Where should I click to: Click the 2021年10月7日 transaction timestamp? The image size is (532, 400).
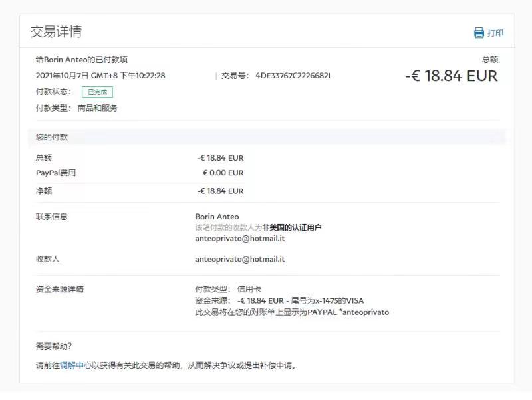tap(100, 76)
